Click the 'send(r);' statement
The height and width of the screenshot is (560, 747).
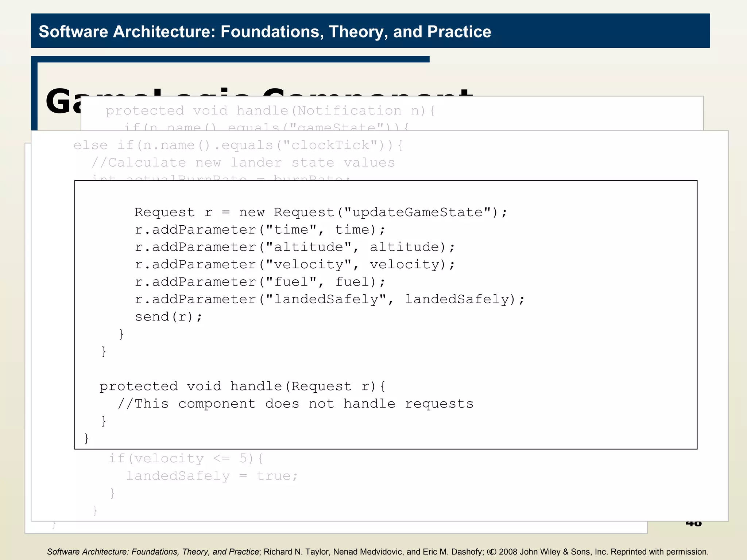tap(168, 317)
